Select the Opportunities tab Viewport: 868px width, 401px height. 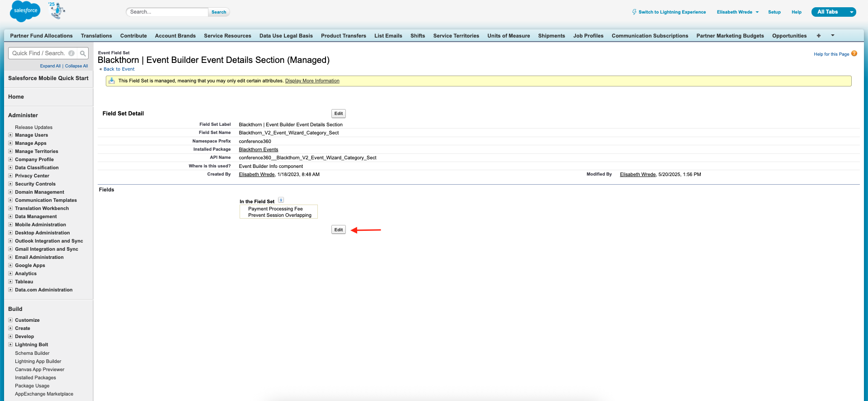click(789, 36)
